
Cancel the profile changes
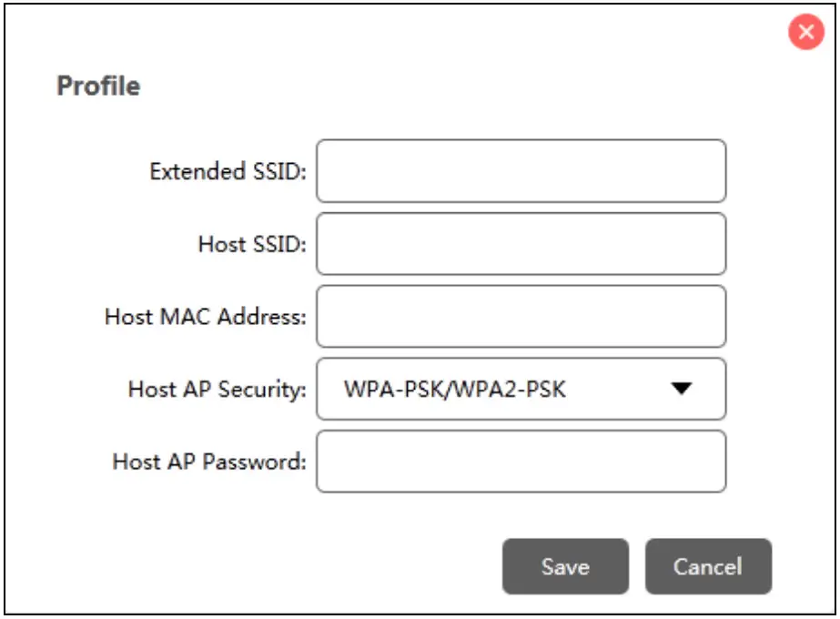tap(708, 566)
